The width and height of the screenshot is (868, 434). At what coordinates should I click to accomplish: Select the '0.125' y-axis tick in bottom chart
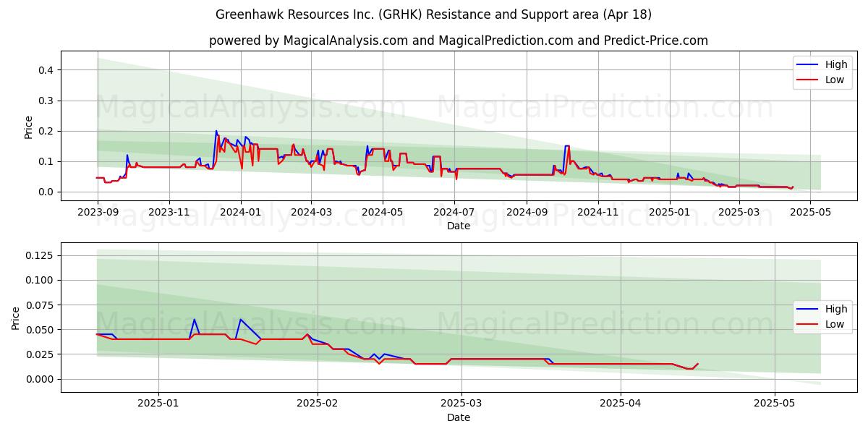coord(41,255)
